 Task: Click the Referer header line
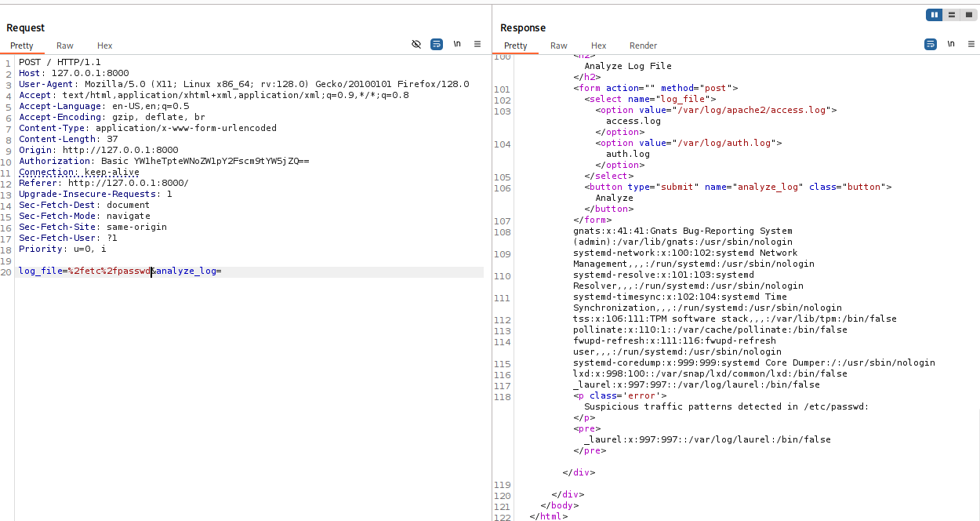pos(103,184)
